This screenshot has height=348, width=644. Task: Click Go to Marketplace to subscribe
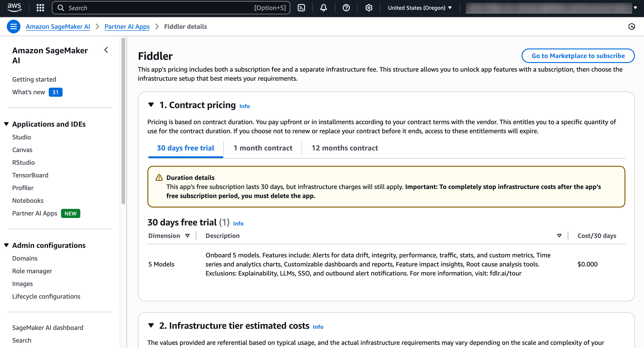tap(578, 56)
